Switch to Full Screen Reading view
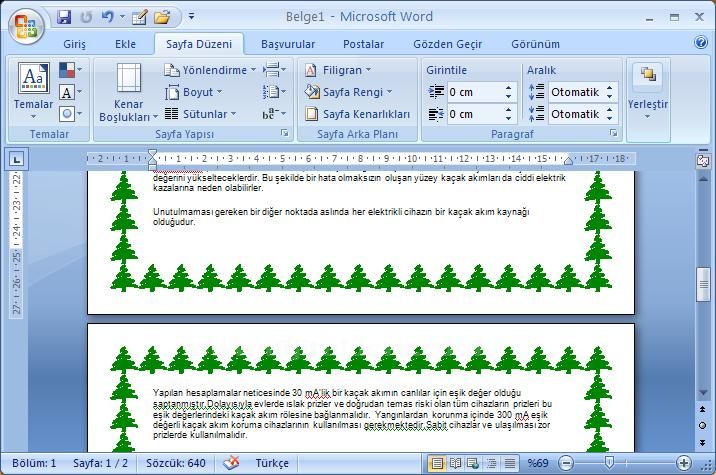The image size is (716, 475). click(x=455, y=464)
